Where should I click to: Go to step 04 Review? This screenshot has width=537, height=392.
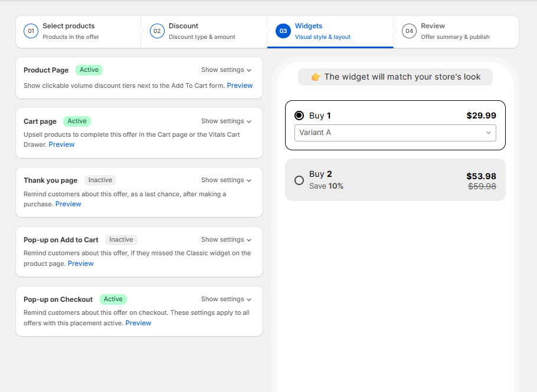click(456, 31)
